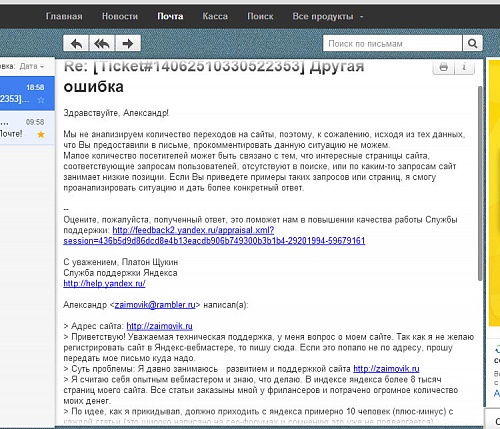Screen dimensions: 500x429
Task: Open the Главная menu item
Action: 64,16
